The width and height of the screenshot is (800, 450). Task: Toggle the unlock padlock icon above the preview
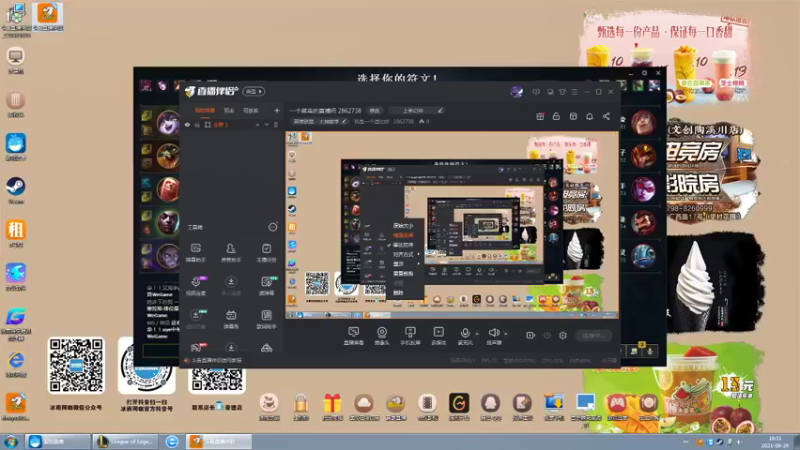[x=556, y=116]
